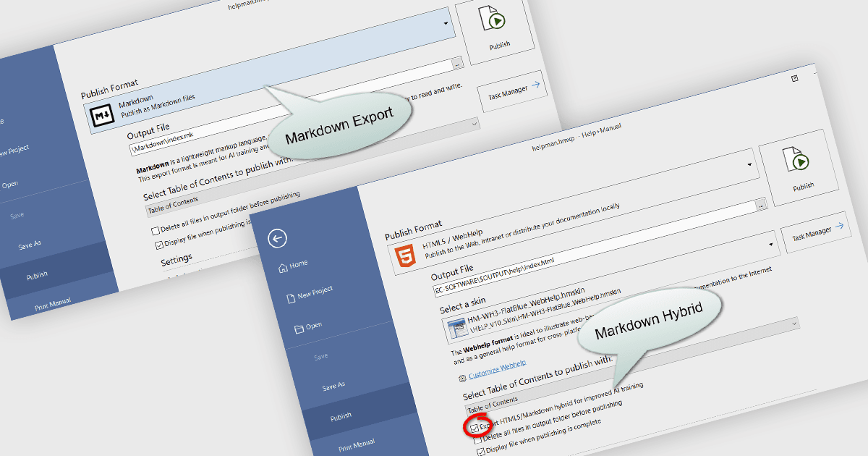The height and width of the screenshot is (456, 868).
Task: Go back with the circled arrow icon
Action: pyautogui.click(x=277, y=239)
